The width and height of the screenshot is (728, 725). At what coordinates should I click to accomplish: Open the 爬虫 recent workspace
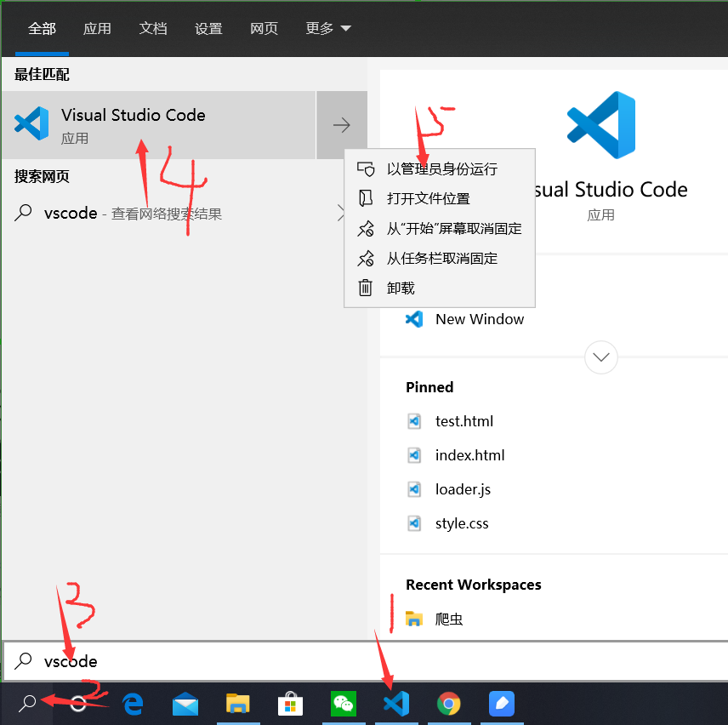point(448,619)
